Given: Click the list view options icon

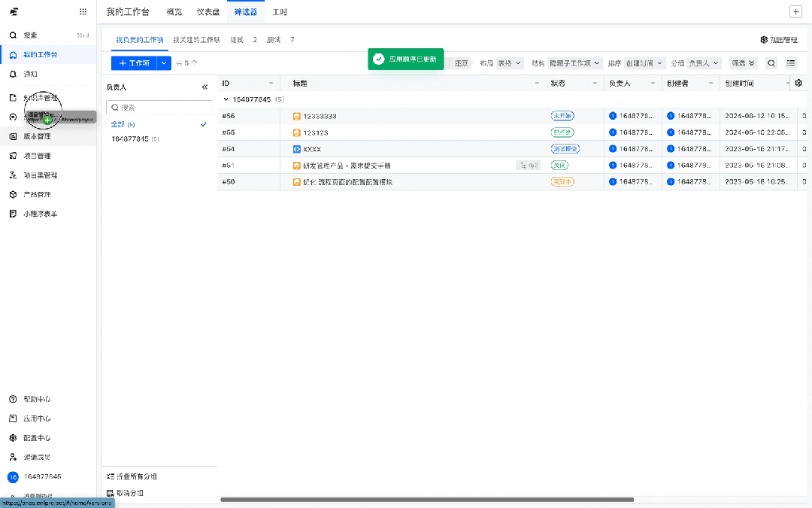Looking at the screenshot, I should [791, 63].
